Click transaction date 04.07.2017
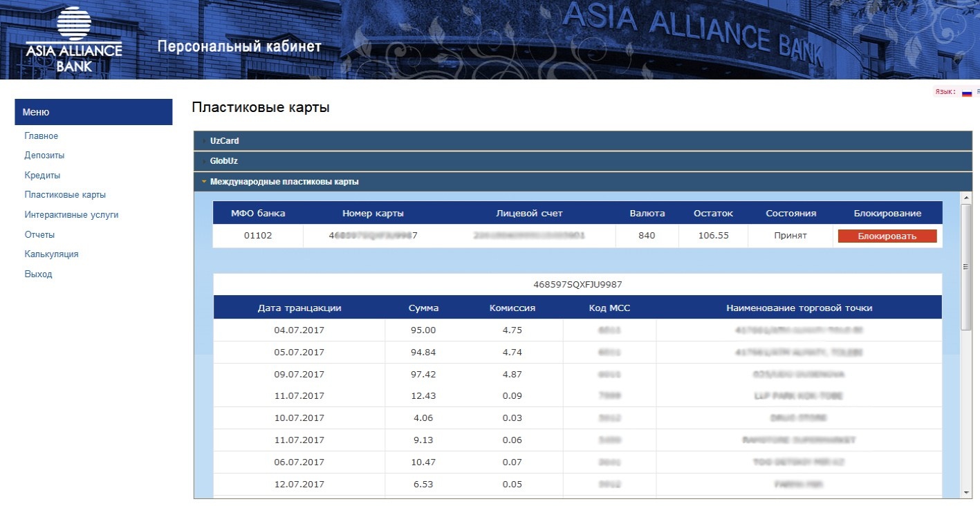 tap(299, 330)
